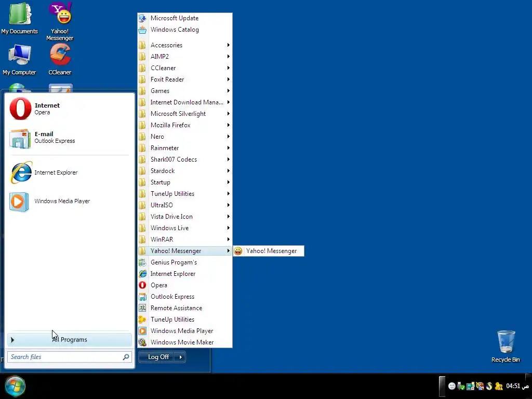Click the Outlook Express icon in programs list
The height and width of the screenshot is (399, 532).
142,297
